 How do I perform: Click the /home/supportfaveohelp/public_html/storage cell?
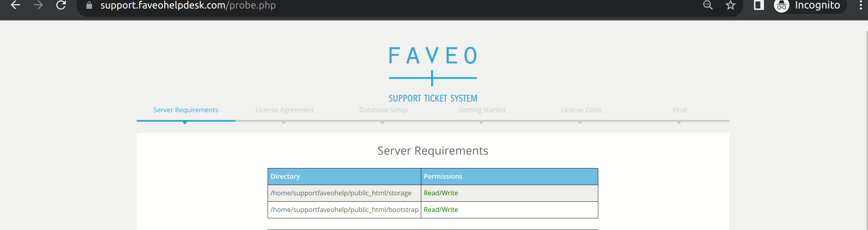tap(344, 193)
